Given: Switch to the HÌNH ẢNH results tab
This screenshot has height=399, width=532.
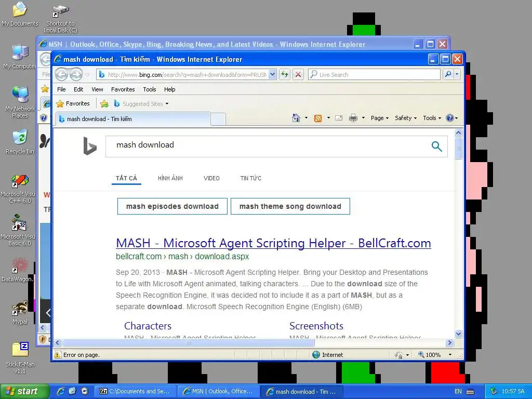Looking at the screenshot, I should (170, 178).
